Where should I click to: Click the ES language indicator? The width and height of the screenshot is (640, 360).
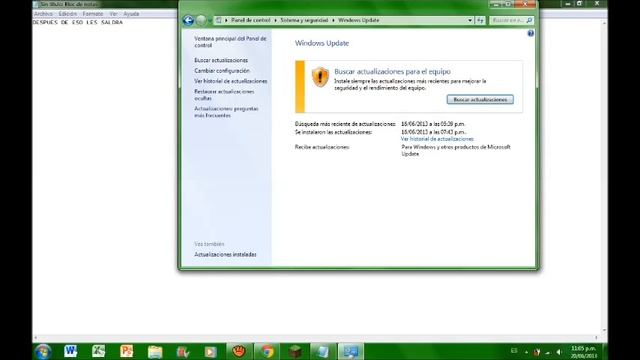click(x=514, y=351)
